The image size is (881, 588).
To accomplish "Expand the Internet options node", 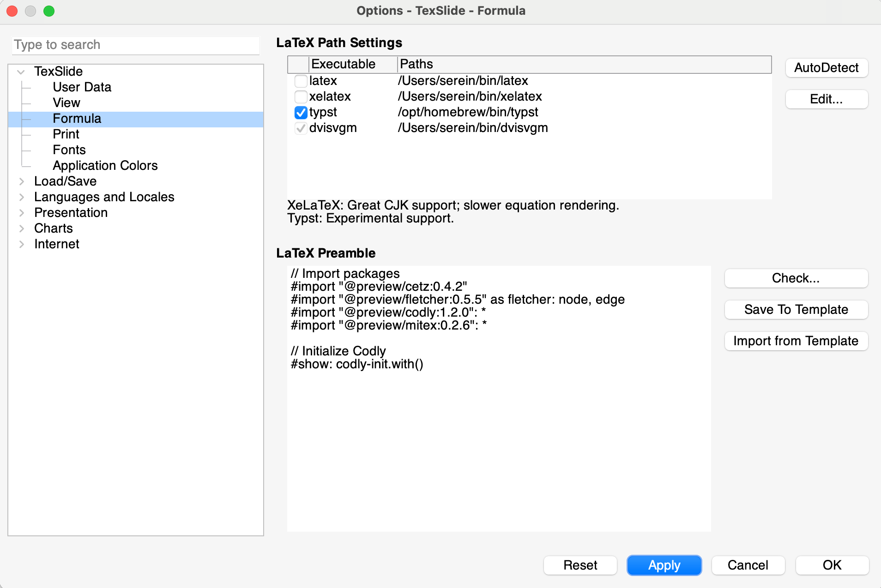I will 21,244.
